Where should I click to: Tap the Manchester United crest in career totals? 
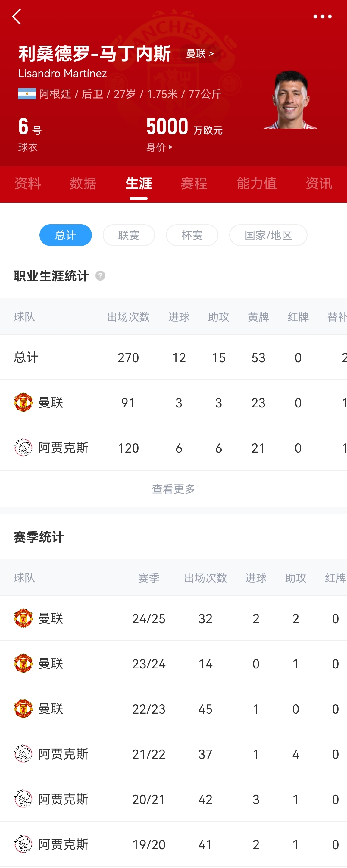pyautogui.click(x=23, y=402)
